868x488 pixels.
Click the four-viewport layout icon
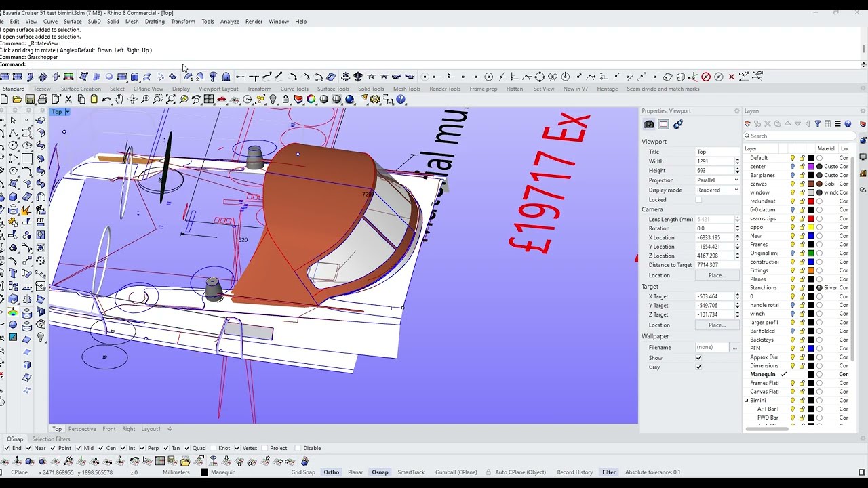tap(209, 100)
